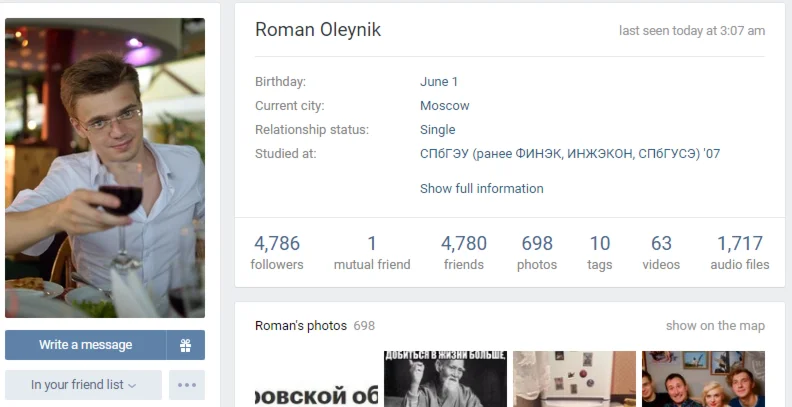Click the gift icon button
This screenshot has height=407, width=792.
pyautogui.click(x=185, y=345)
